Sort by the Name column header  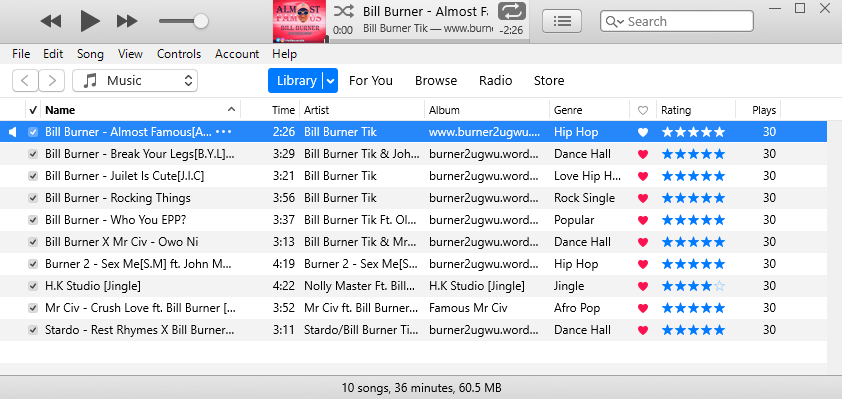(140, 110)
